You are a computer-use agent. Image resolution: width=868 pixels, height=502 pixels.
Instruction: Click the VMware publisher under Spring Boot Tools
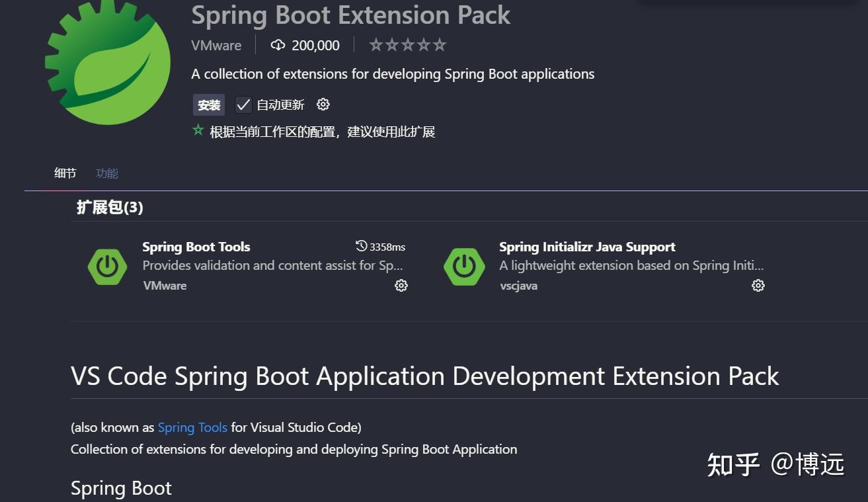(x=165, y=286)
